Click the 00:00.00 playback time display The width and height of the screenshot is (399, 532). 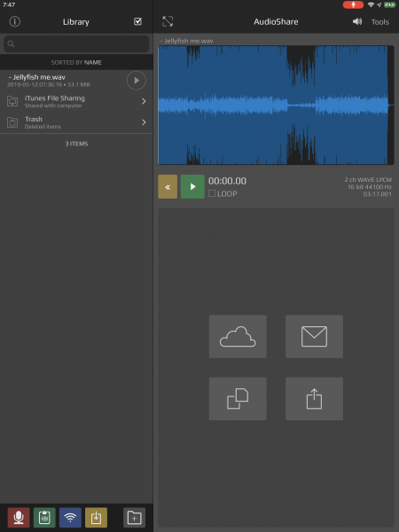227,181
